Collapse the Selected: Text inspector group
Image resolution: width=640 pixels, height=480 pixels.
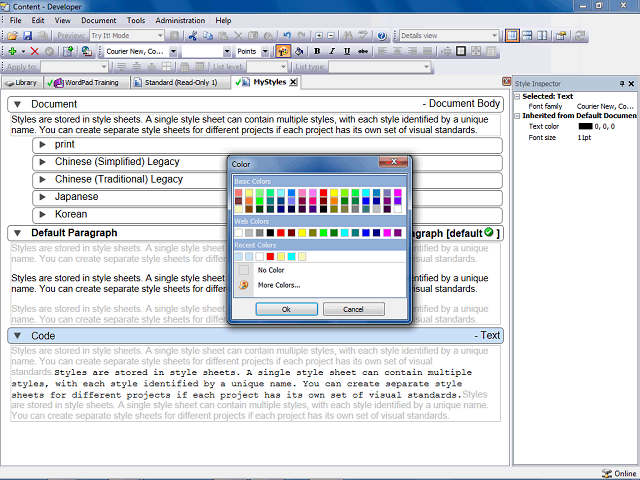517,97
